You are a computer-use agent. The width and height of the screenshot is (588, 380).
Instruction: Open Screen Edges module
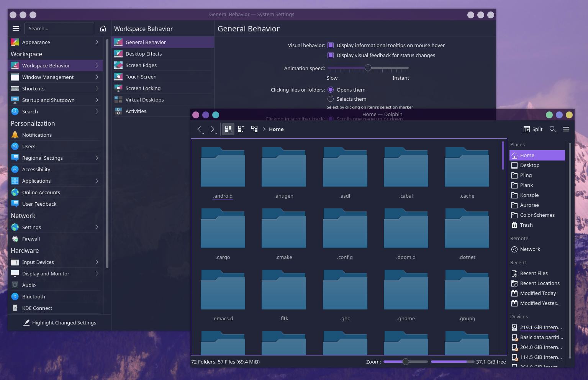point(163,65)
